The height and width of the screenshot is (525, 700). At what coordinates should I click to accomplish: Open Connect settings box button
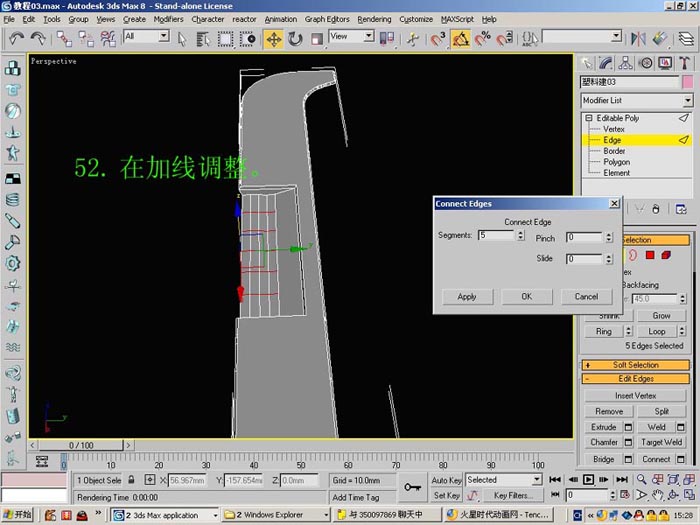click(x=680, y=459)
